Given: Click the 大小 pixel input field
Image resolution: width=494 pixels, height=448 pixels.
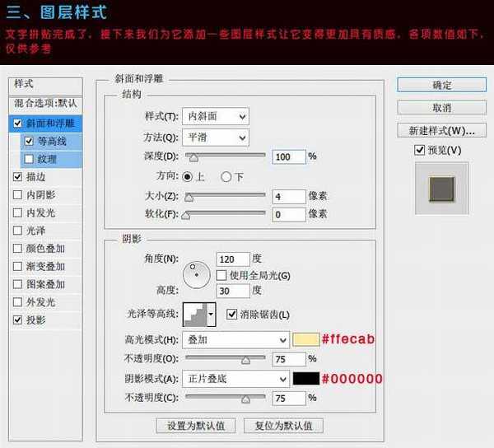Looking at the screenshot, I should pyautogui.click(x=288, y=196).
